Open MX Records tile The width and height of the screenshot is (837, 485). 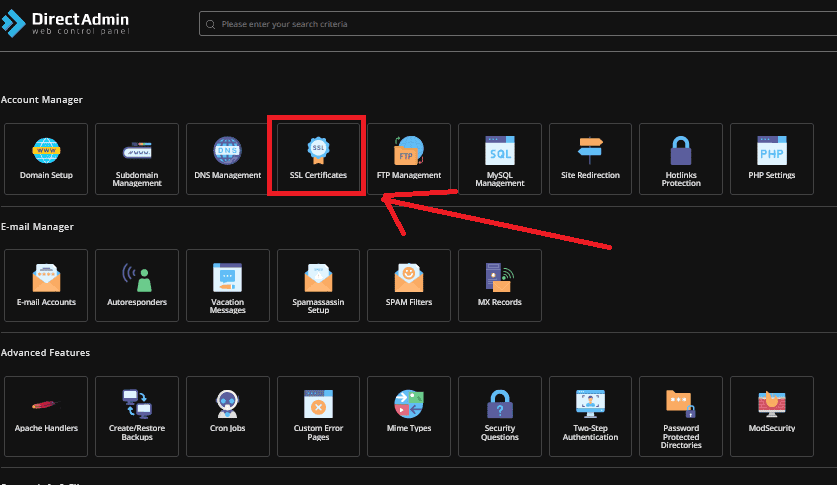point(500,285)
